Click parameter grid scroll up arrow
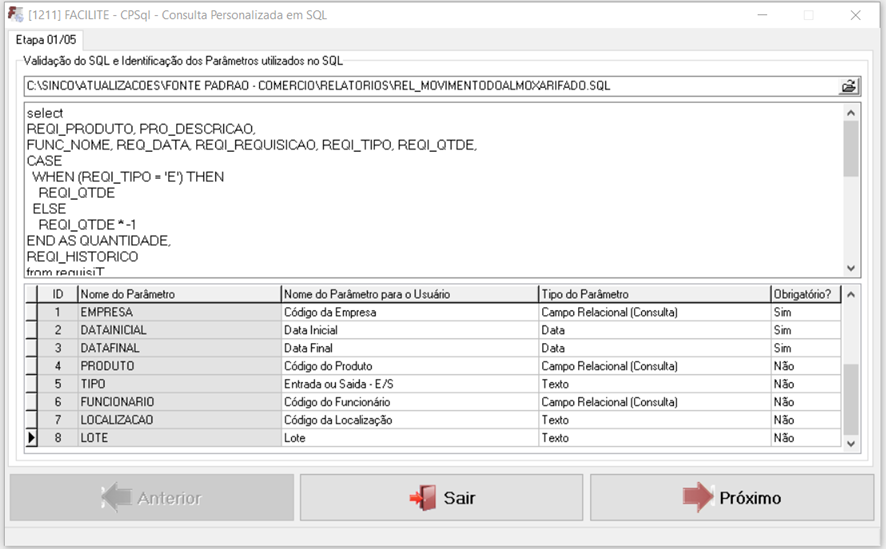Image resolution: width=886 pixels, height=549 pixels. [x=851, y=294]
